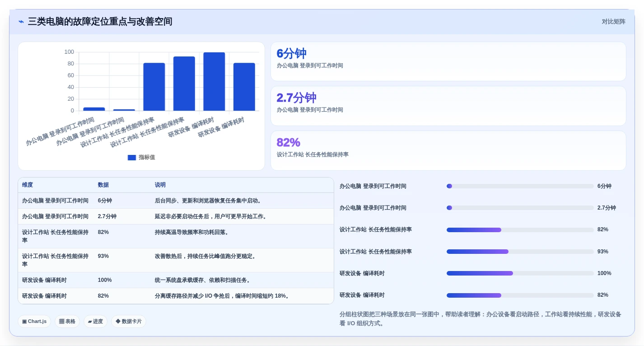The image size is (644, 346).
Task: Click the 93% value in the table
Action: tap(103, 257)
